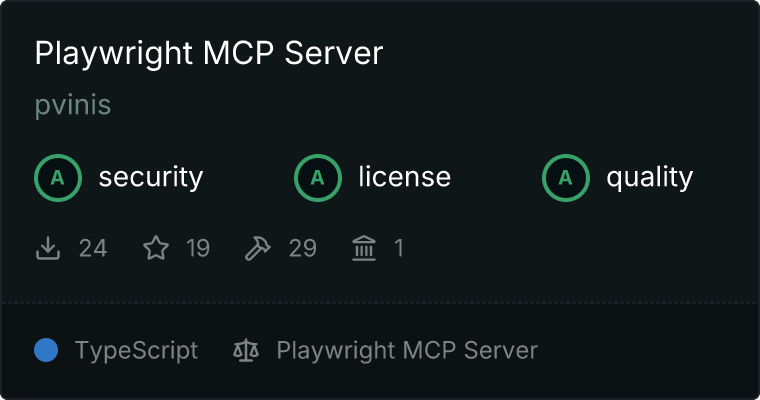Screen dimensions: 760x400
Task: Open the Playwright MCP Server title
Action: (x=209, y=53)
